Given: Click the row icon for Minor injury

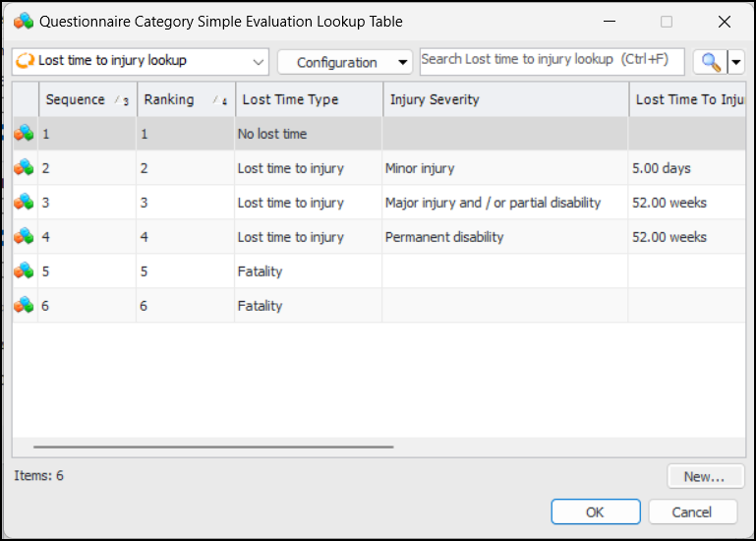Looking at the screenshot, I should click(25, 168).
